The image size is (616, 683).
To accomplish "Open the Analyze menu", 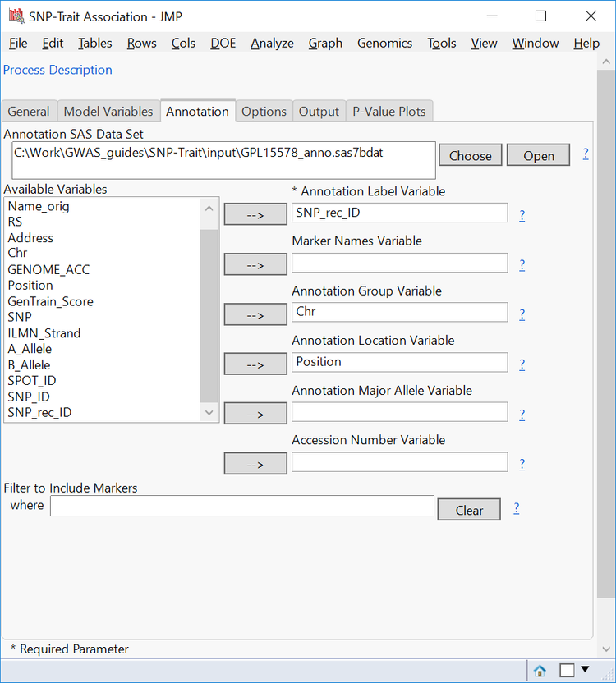I will (272, 44).
